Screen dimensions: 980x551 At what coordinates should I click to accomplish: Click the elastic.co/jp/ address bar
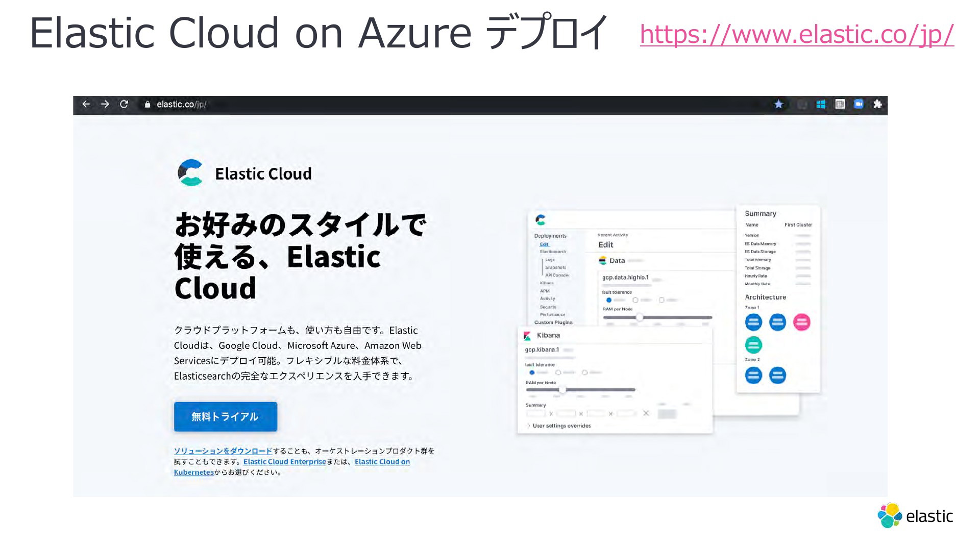point(182,104)
